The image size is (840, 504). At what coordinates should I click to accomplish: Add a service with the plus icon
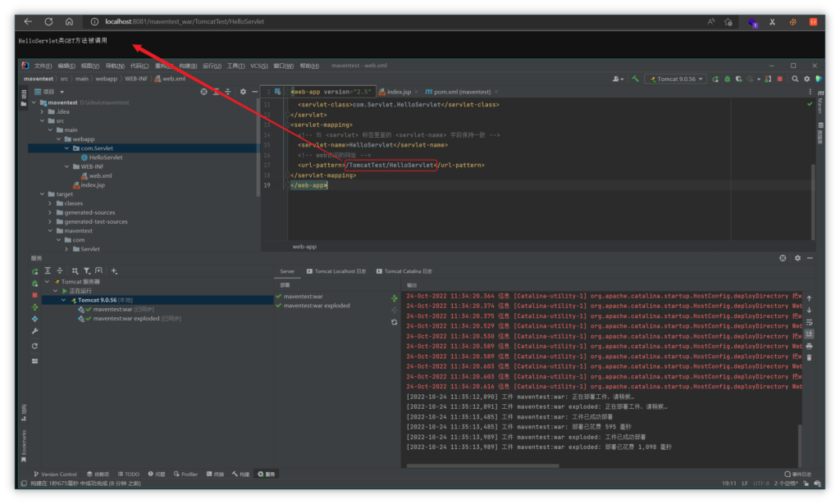point(114,271)
